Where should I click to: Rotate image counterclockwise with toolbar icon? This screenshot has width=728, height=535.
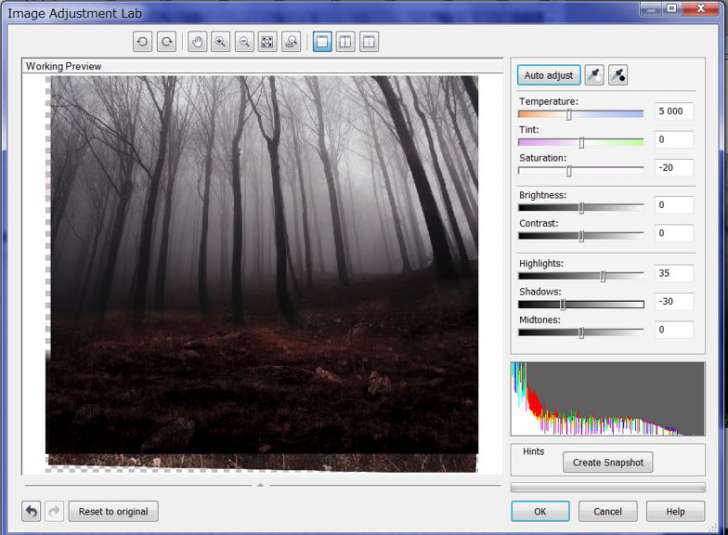coord(143,42)
